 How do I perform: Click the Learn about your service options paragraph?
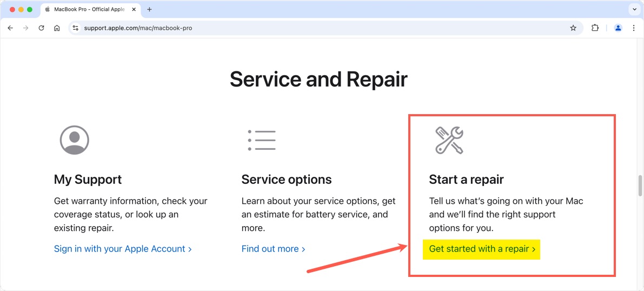point(318,214)
